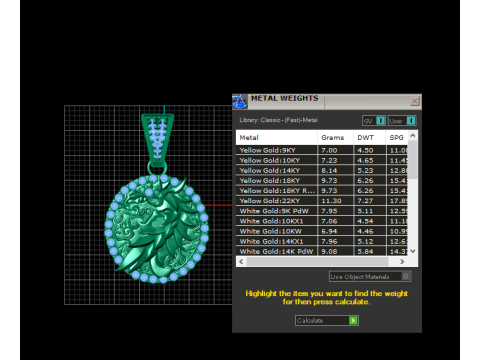This screenshot has height=360, width=480.
Task: Toggle the GV library switch
Action: pos(374,121)
